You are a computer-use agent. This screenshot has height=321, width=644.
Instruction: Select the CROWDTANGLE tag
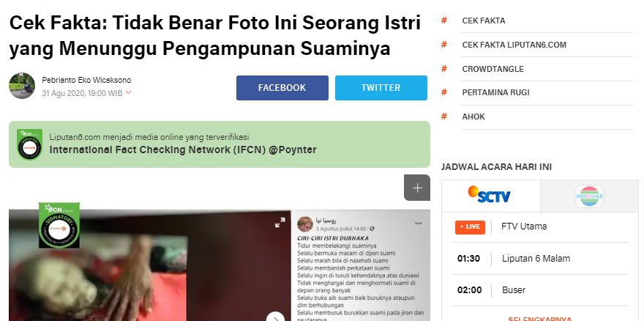(x=493, y=69)
